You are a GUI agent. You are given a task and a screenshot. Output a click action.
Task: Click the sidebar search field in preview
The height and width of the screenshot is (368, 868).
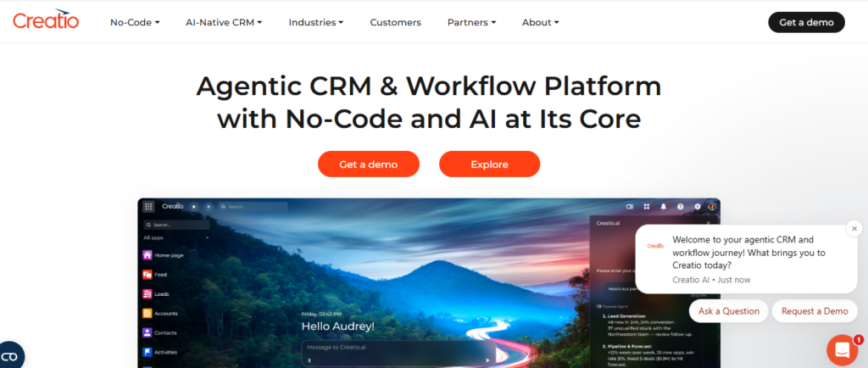[176, 226]
